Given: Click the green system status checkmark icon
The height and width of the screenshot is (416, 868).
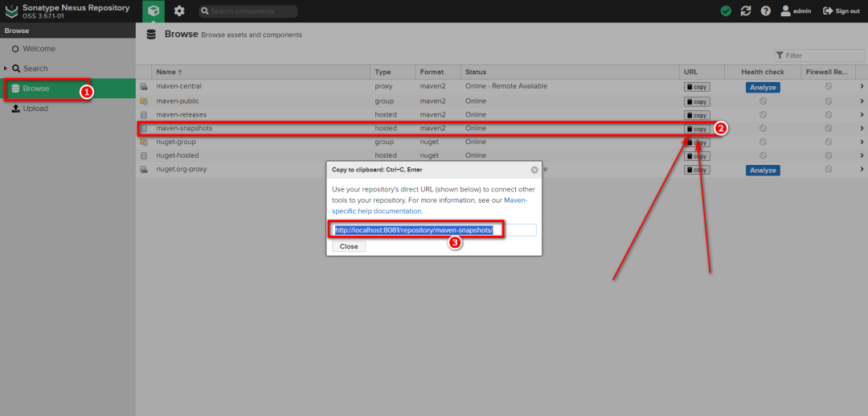Looking at the screenshot, I should tap(726, 11).
